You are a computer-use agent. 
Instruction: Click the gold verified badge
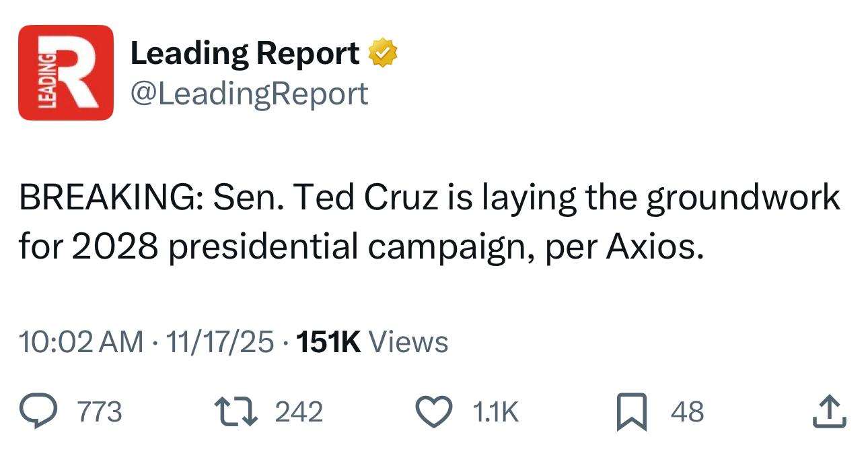(x=382, y=54)
